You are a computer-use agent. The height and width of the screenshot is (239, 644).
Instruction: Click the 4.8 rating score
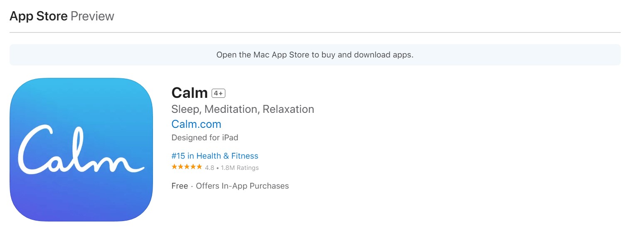click(x=210, y=168)
